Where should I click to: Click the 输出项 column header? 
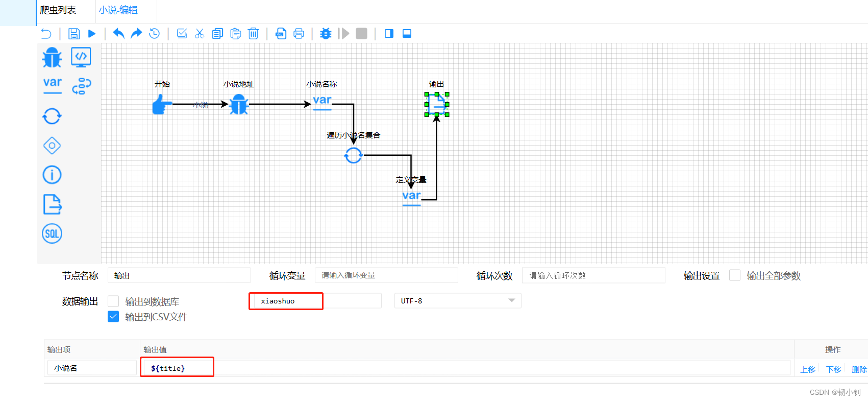[x=59, y=349]
